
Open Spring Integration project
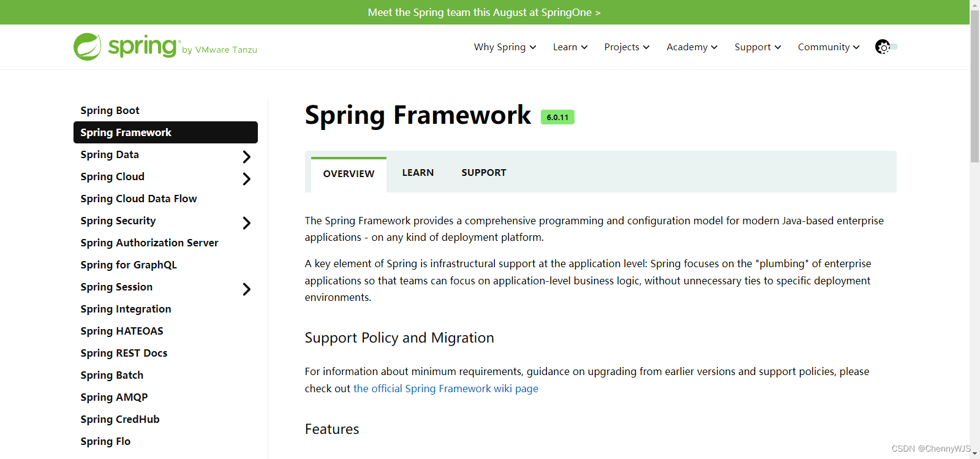click(x=126, y=309)
